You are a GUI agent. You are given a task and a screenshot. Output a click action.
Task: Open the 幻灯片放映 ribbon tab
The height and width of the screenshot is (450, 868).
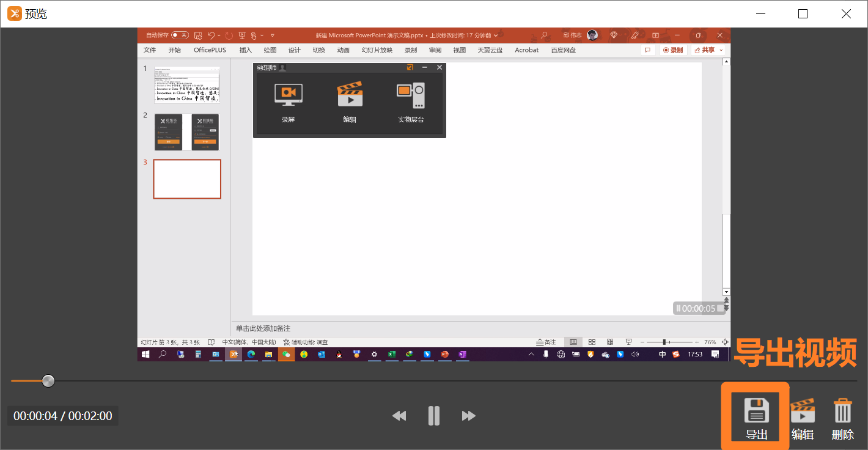coord(377,50)
